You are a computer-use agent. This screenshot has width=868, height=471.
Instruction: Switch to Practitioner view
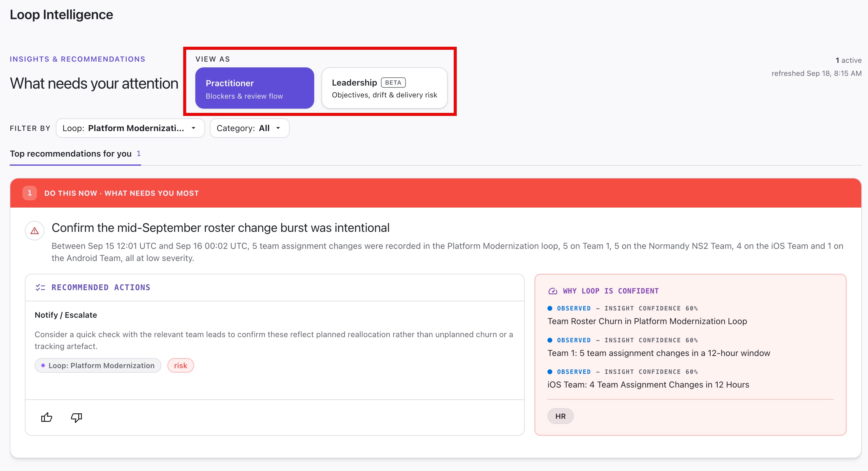tap(254, 88)
